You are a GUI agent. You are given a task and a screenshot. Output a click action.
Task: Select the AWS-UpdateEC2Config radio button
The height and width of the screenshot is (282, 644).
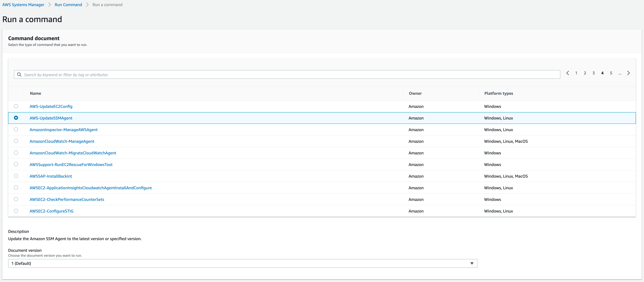(x=16, y=106)
